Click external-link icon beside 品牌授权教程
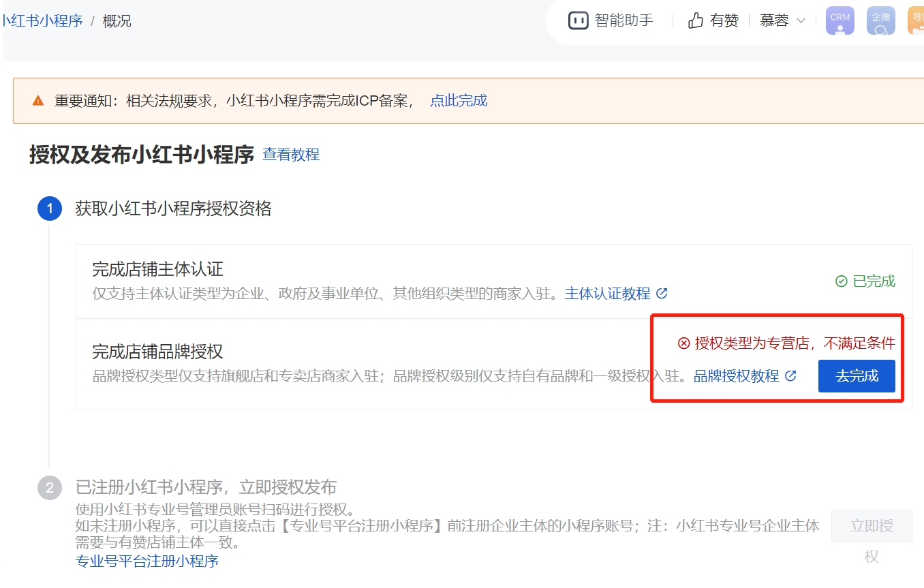 pos(790,376)
